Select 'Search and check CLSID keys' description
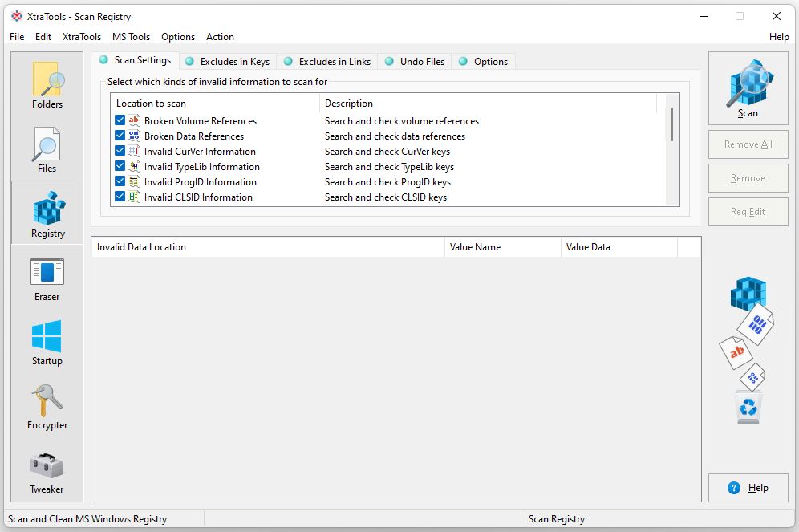 pyautogui.click(x=386, y=197)
